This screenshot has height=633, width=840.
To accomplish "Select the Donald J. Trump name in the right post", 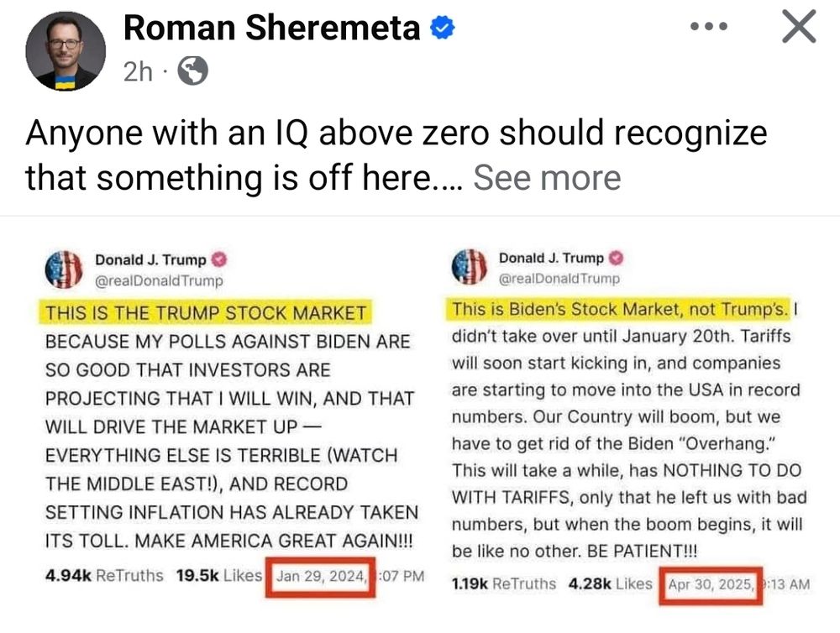I will point(551,258).
